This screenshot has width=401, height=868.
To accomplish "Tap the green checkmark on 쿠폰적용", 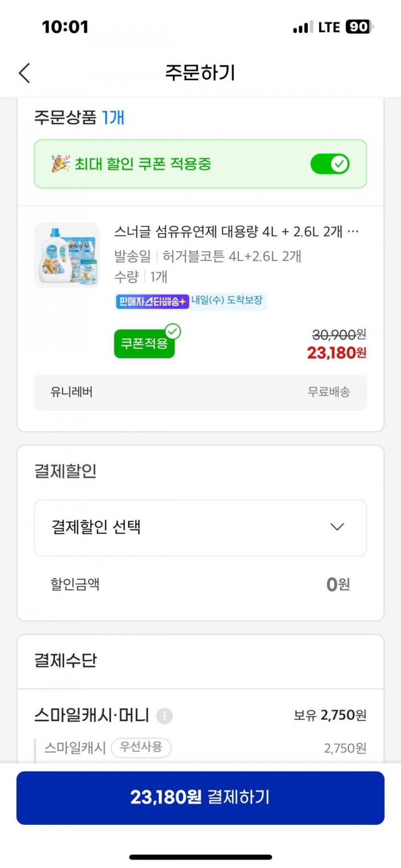I will [173, 331].
